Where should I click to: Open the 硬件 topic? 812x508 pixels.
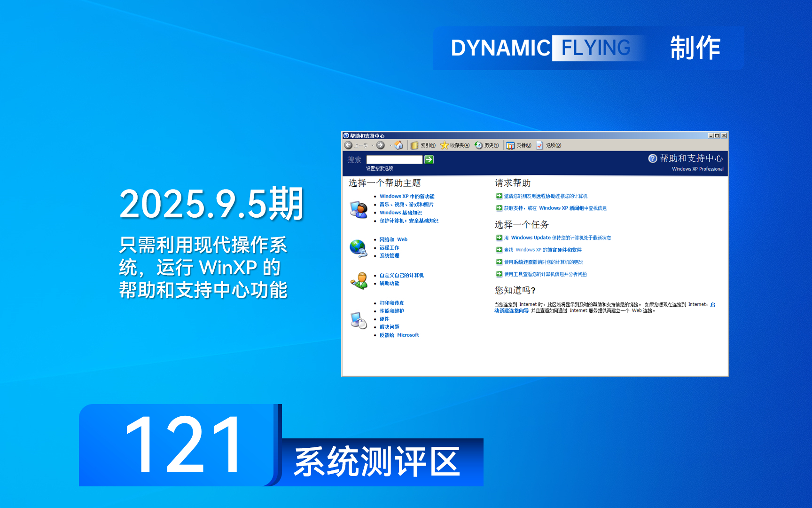[x=384, y=319]
